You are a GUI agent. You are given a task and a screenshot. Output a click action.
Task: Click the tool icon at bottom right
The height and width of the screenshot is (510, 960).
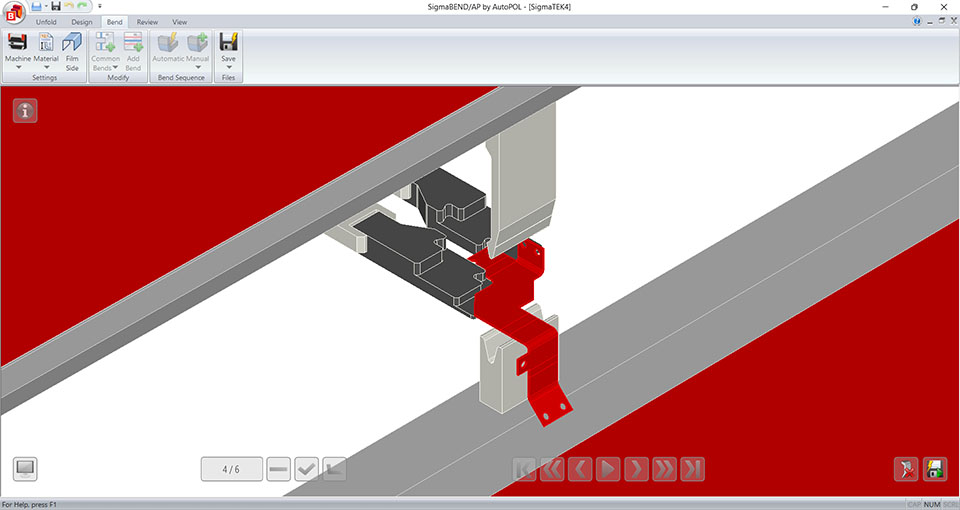(x=905, y=469)
